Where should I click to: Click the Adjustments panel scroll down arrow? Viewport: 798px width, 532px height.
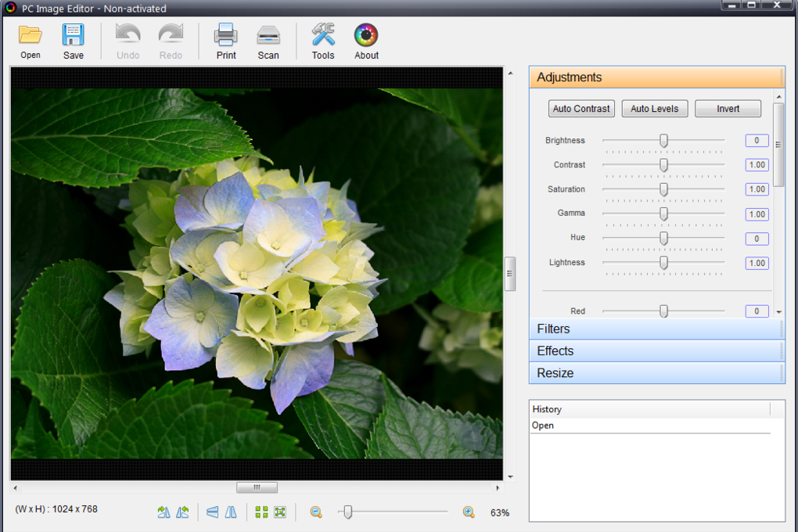coord(778,311)
